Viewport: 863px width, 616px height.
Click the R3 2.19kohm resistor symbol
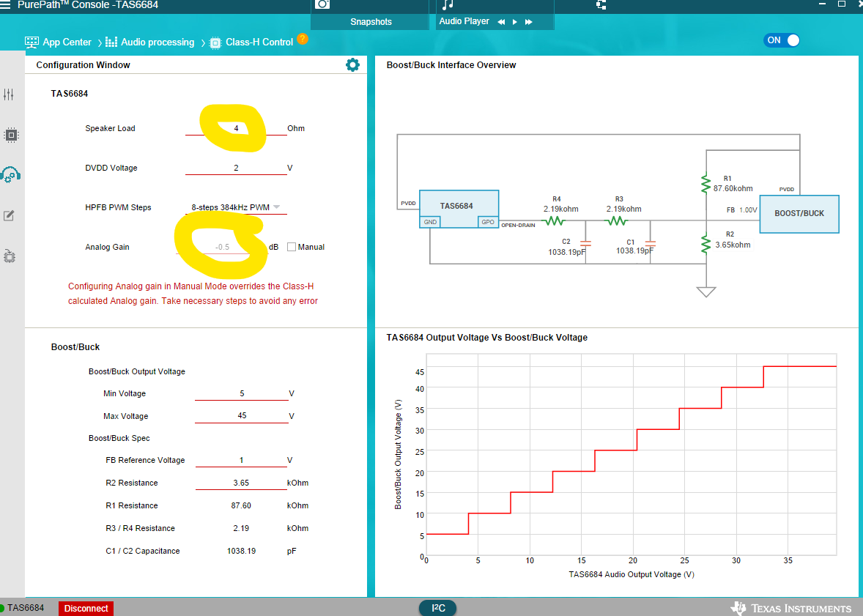pyautogui.click(x=616, y=220)
